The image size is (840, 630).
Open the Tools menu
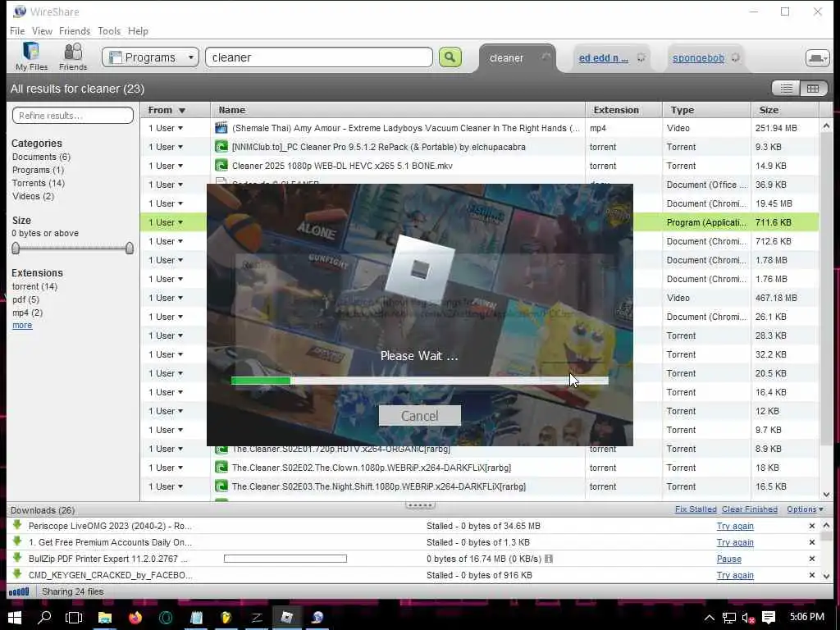tap(109, 31)
